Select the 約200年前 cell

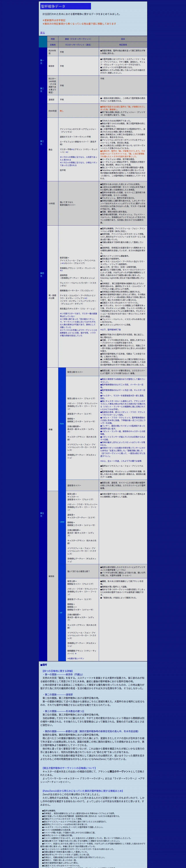point(53,52)
